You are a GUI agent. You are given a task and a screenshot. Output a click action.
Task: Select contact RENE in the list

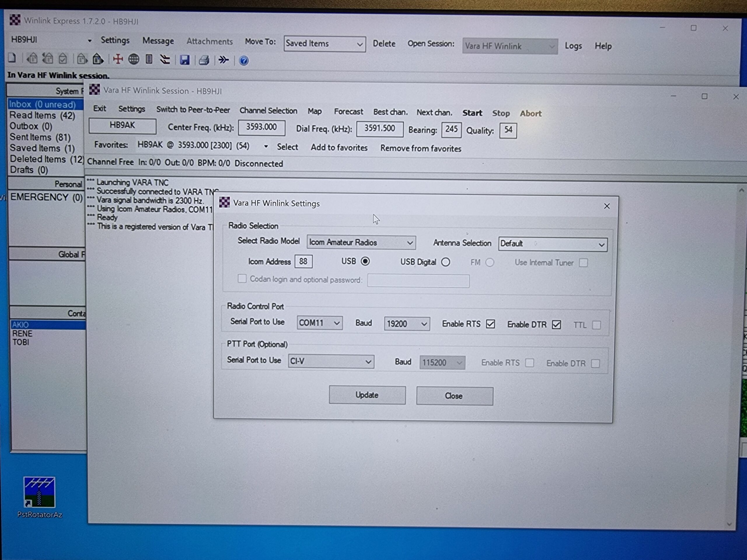(22, 333)
